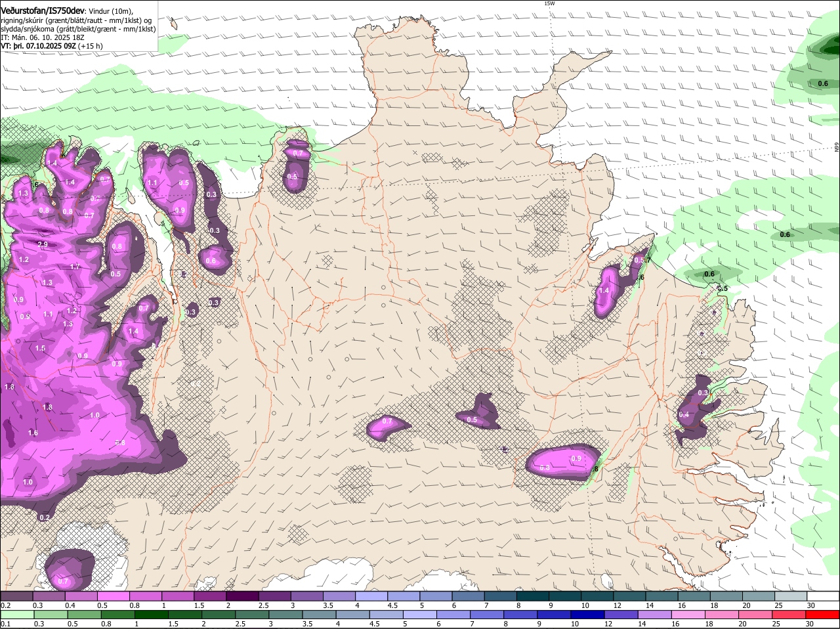Click the bright pink snow swatch between 0.5 and 0.8

pos(113,596)
